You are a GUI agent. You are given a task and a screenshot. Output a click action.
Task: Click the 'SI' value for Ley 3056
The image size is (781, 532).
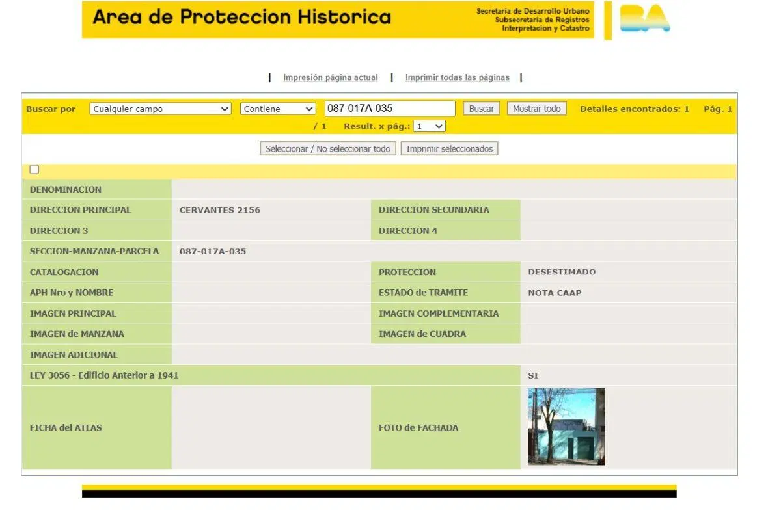pyautogui.click(x=534, y=375)
